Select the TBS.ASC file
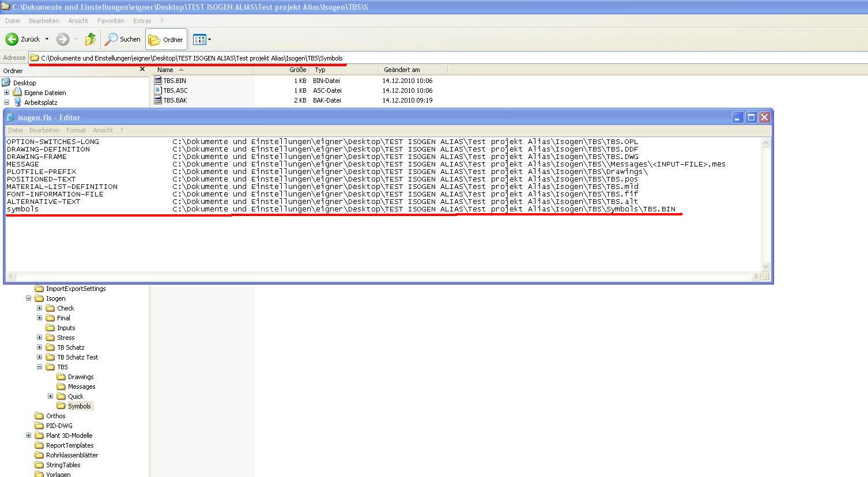The height and width of the screenshot is (477, 868). coord(171,90)
